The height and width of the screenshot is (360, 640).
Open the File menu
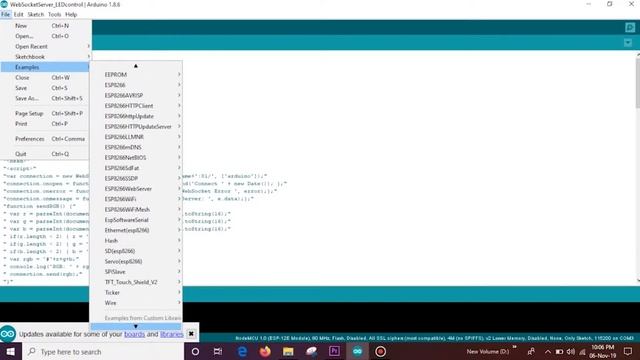coord(5,14)
